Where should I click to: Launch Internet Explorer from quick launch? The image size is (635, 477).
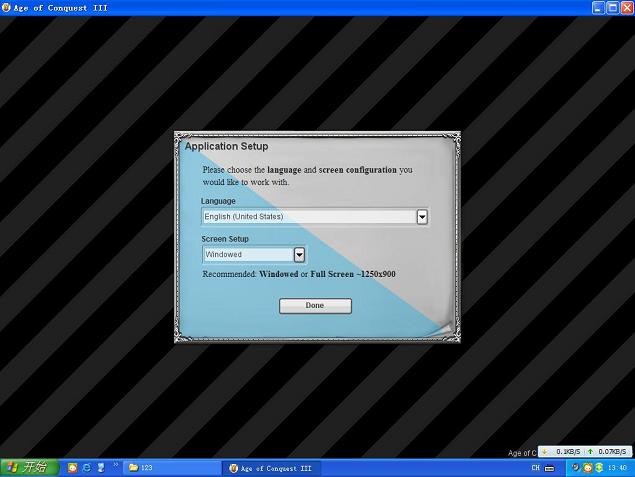[87, 468]
